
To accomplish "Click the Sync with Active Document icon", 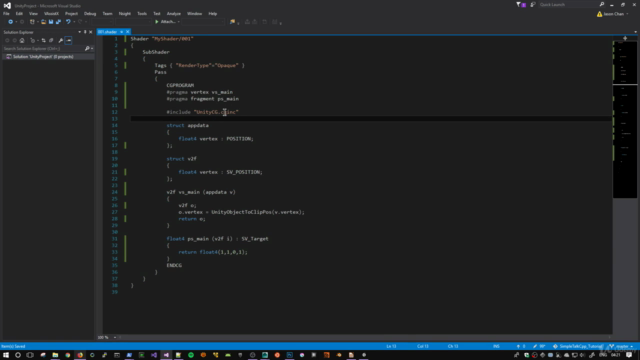I will (44, 40).
